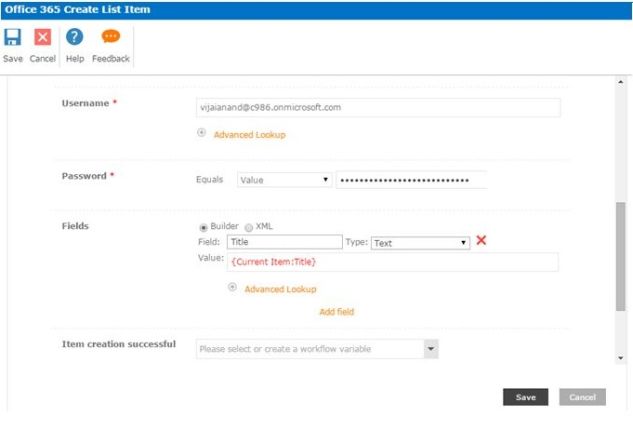Click the Field name input containing Title
Screen dimensions: 633x429
click(x=285, y=242)
